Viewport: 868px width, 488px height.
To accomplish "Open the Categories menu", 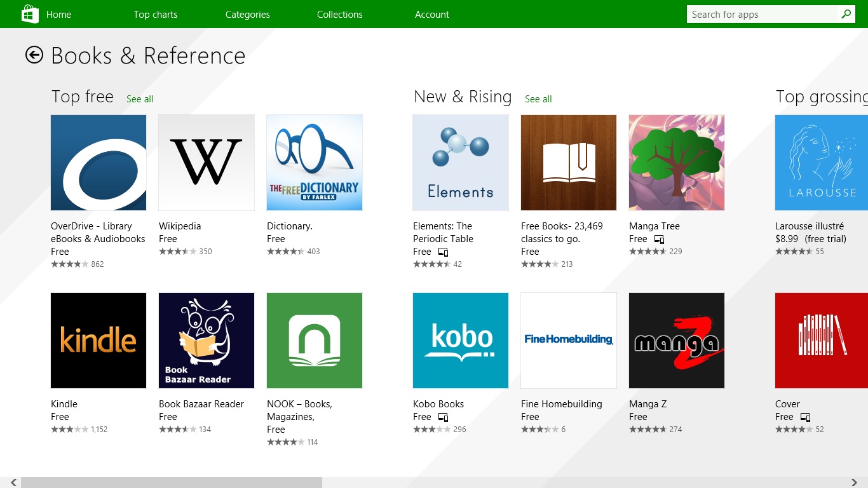I will point(248,14).
